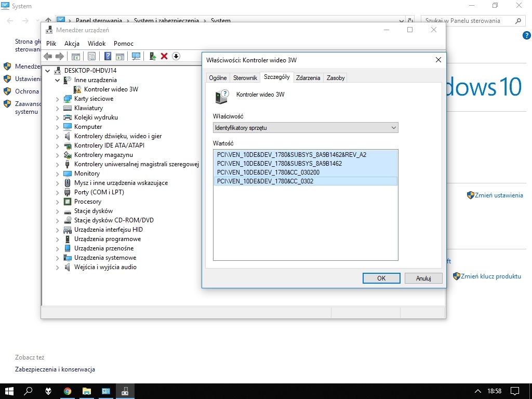The width and height of the screenshot is (532, 399).
Task: Click the blue help icon in System window
Action: (527, 35)
